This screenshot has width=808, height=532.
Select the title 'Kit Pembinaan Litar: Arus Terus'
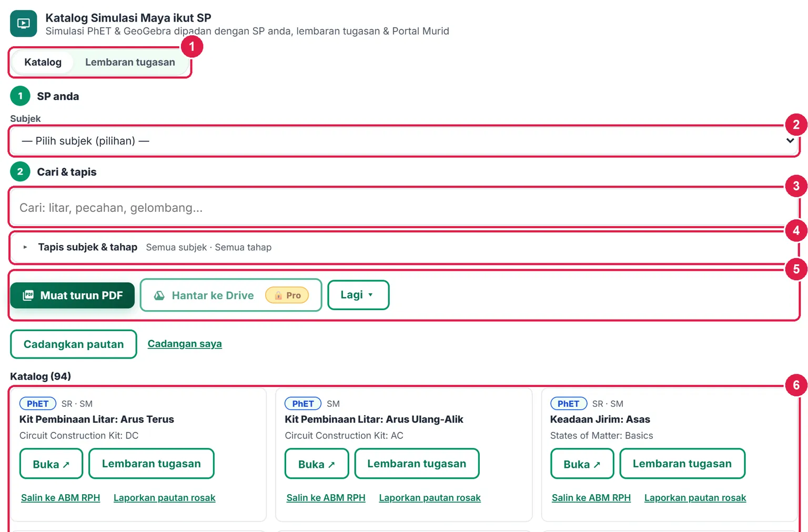97,420
